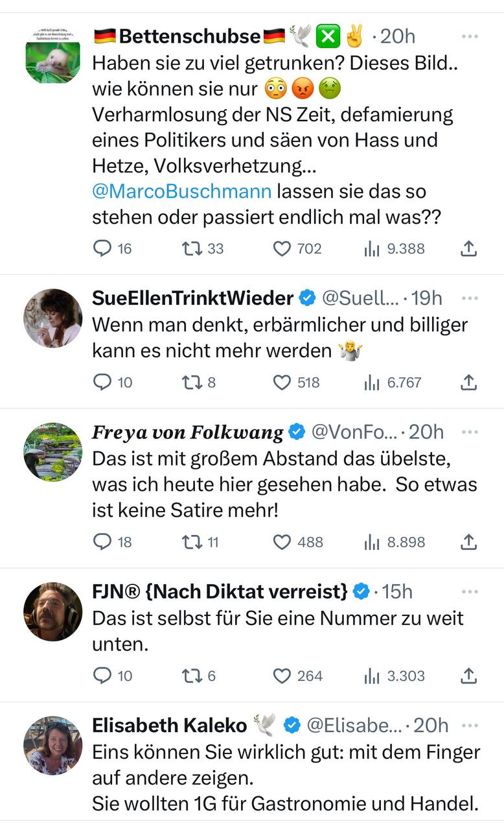Open SueEllenTrinktWieder's profile name
This screenshot has height=830, width=504.
[193, 298]
